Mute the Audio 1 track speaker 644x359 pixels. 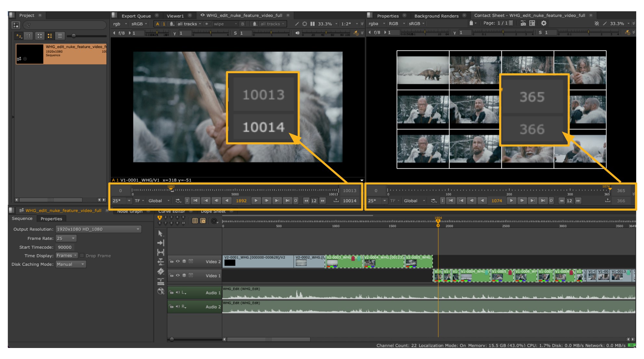pos(178,292)
